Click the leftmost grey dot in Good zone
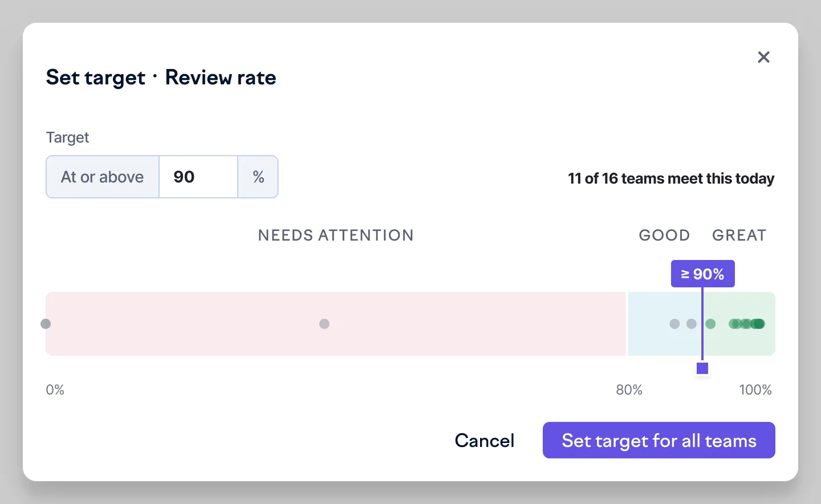This screenshot has height=504, width=821. coord(674,324)
